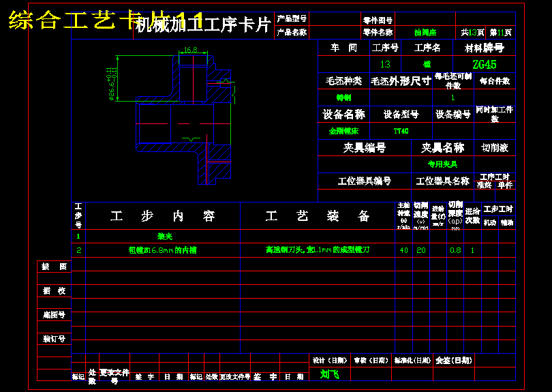Click the title 机械加工工序卡片

click(203, 25)
